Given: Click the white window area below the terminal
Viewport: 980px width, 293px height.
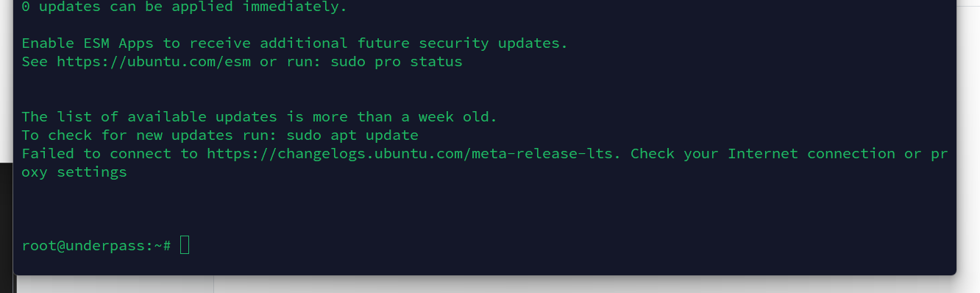Looking at the screenshot, I should 589,286.
